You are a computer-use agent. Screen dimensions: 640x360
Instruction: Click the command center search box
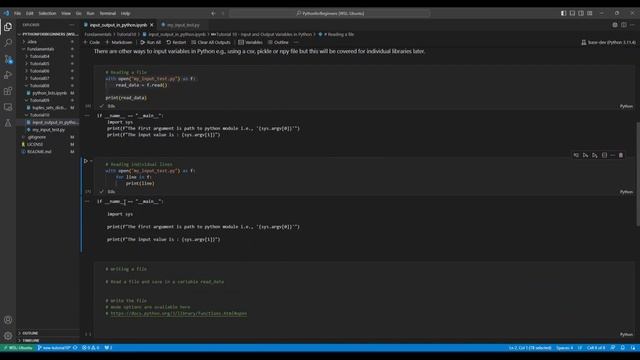pyautogui.click(x=330, y=13)
